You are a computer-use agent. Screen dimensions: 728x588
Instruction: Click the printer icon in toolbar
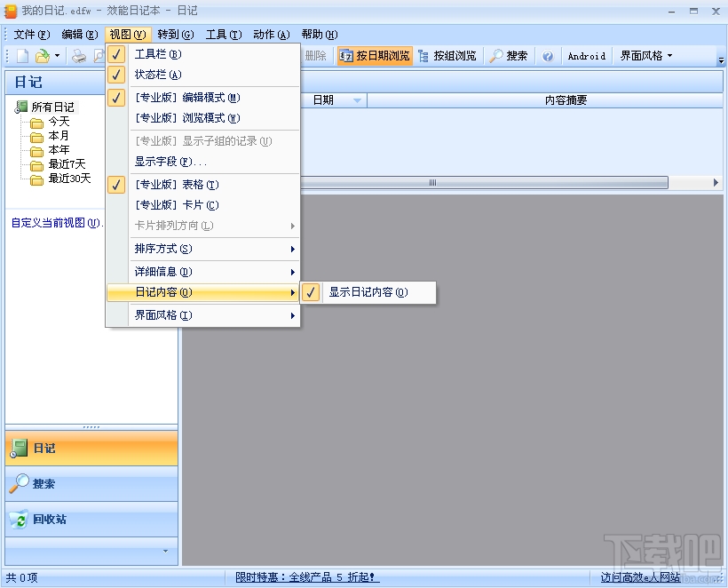(79, 56)
